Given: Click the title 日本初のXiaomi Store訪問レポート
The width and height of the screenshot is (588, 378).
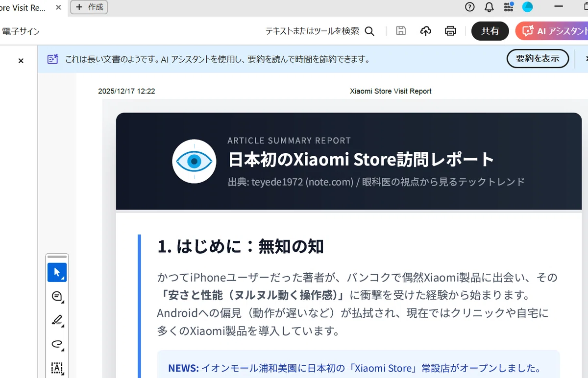Looking at the screenshot, I should [361, 160].
